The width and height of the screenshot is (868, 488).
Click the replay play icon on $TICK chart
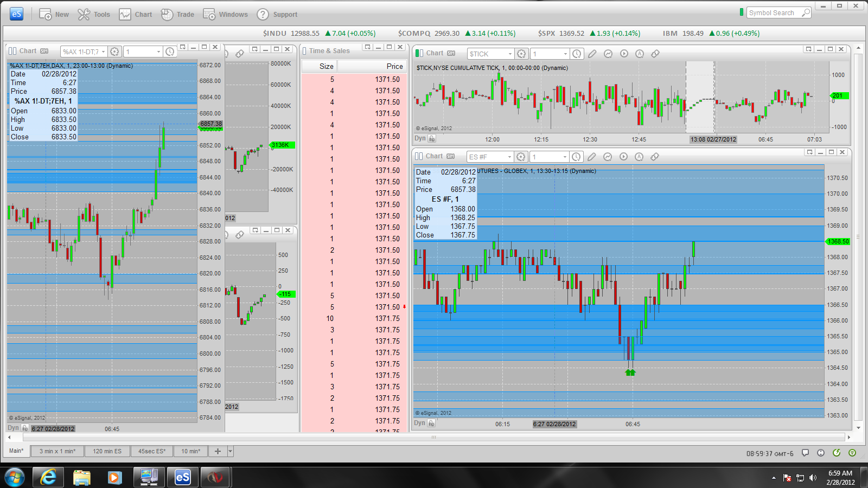pyautogui.click(x=624, y=54)
